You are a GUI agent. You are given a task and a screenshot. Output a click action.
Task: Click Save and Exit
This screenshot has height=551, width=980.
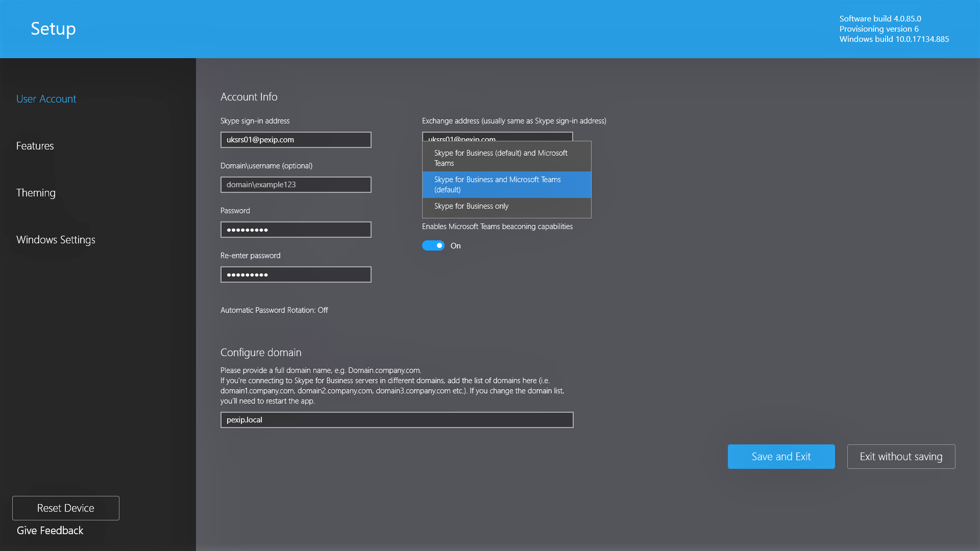781,457
